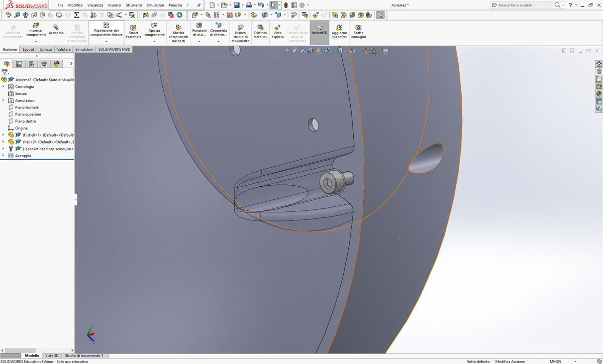Click the Edit Appearance icon in view toolbar
The width and height of the screenshot is (603, 364).
click(x=365, y=51)
